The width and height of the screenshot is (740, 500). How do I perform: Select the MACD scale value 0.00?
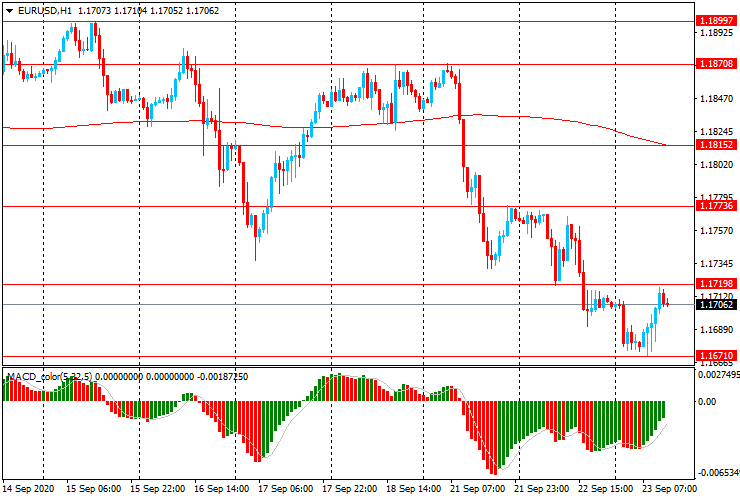pyautogui.click(x=707, y=402)
